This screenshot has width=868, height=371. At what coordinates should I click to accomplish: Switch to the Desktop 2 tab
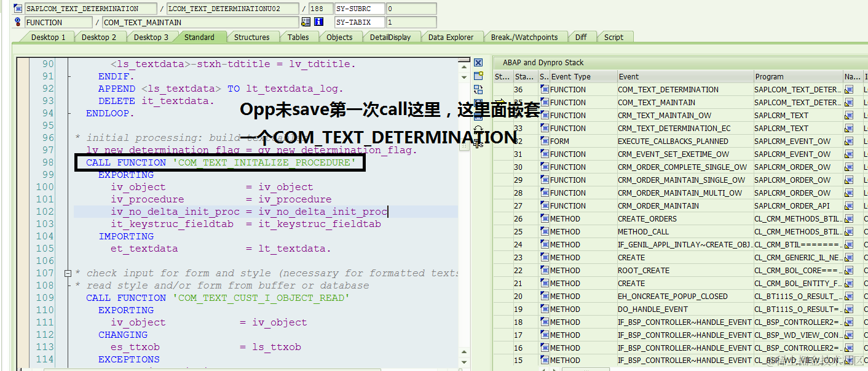pyautogui.click(x=99, y=38)
